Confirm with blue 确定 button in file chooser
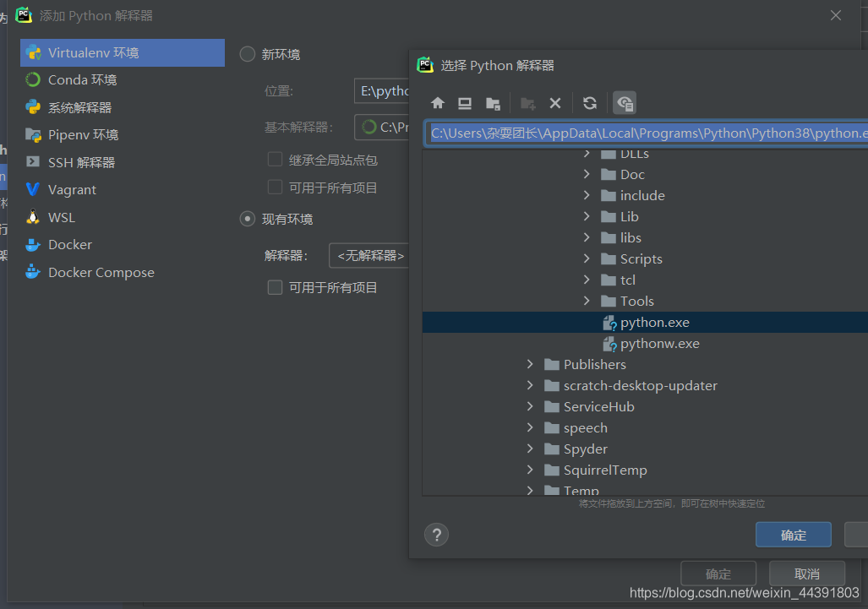The image size is (868, 609). 794,535
